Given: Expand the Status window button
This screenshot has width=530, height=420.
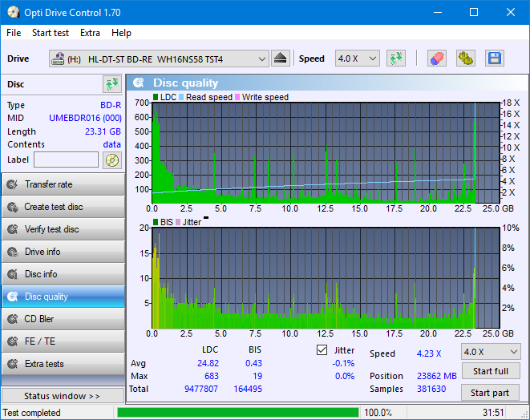Looking at the screenshot, I should [x=63, y=396].
